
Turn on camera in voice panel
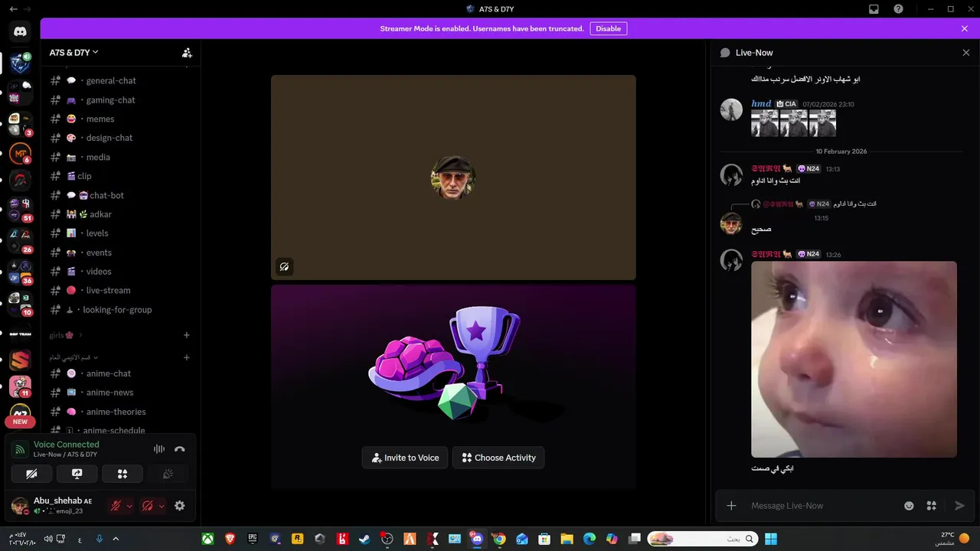tap(31, 474)
